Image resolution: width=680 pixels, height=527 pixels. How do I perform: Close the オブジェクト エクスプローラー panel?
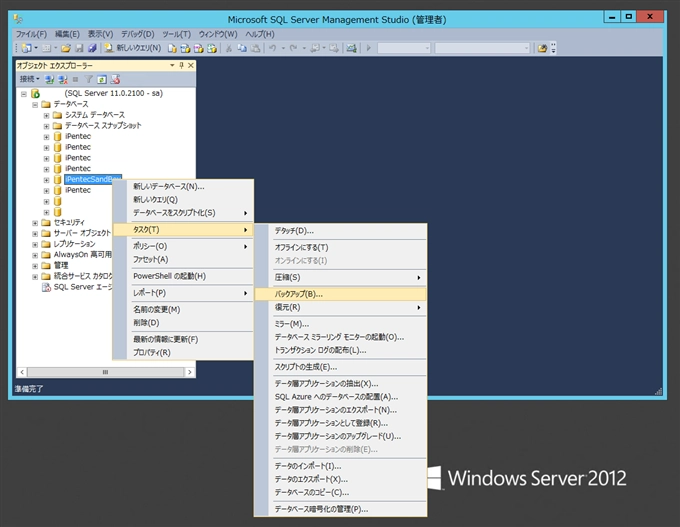(x=189, y=65)
